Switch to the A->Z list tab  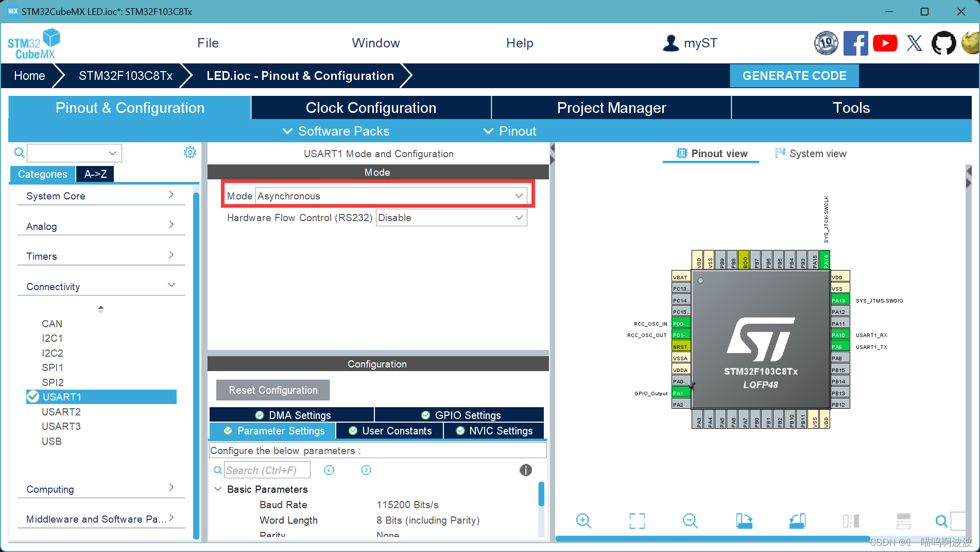click(95, 174)
